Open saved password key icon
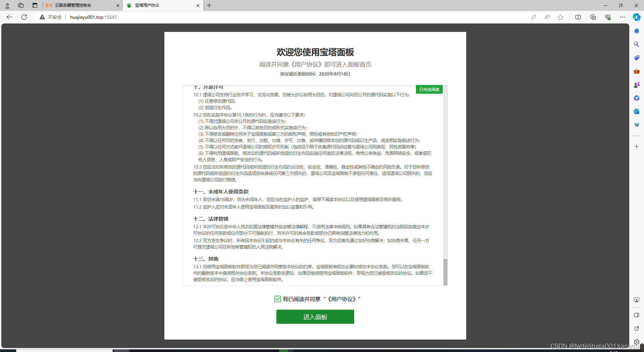The width and height of the screenshot is (644, 352). tap(534, 17)
